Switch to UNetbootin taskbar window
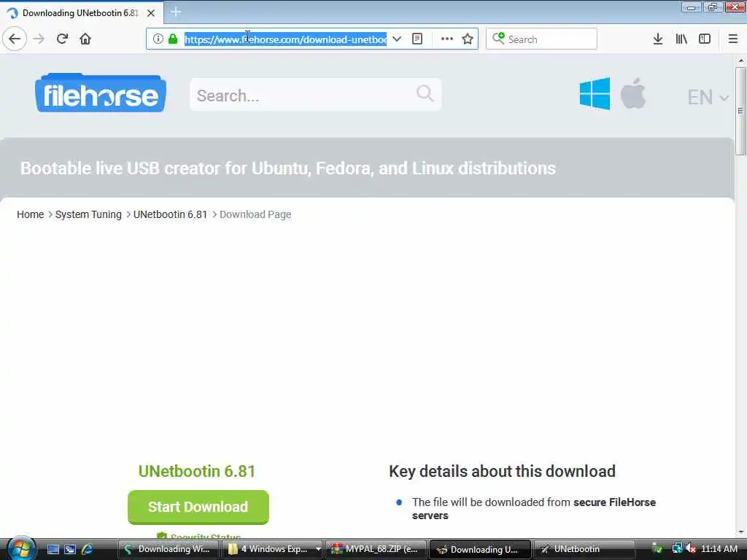The image size is (747, 560). pyautogui.click(x=584, y=550)
